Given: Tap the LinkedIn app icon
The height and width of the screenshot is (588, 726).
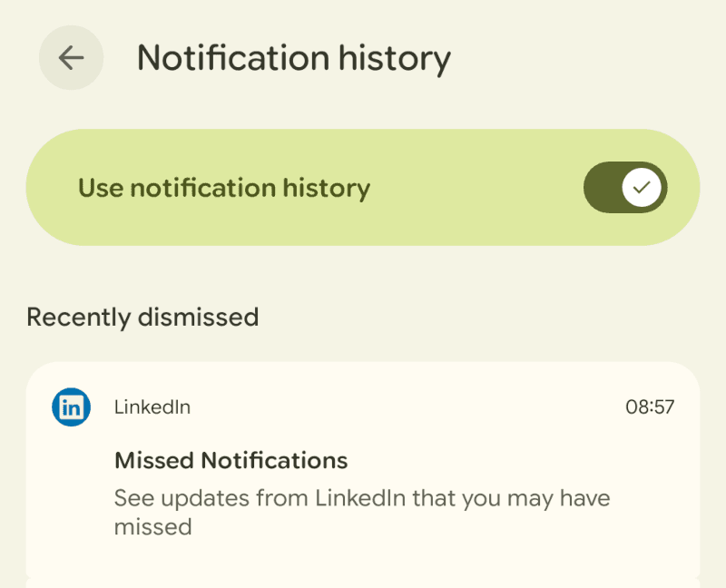Looking at the screenshot, I should point(71,407).
